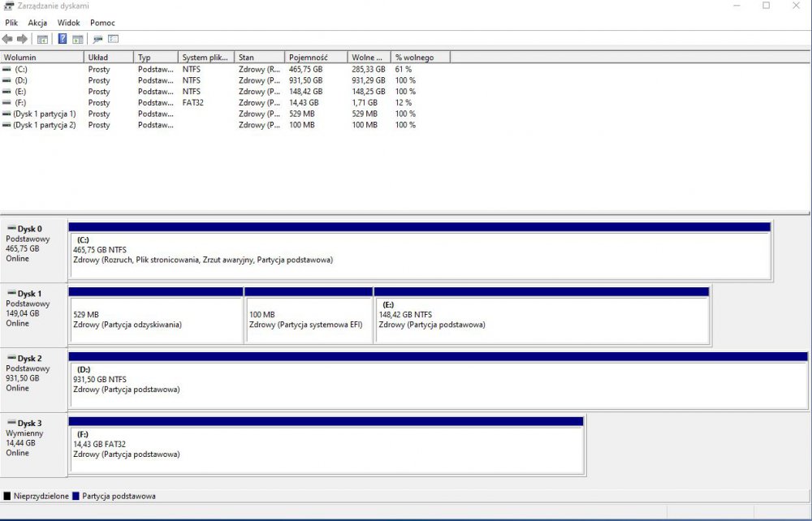Open the Akcja menu

click(37, 23)
